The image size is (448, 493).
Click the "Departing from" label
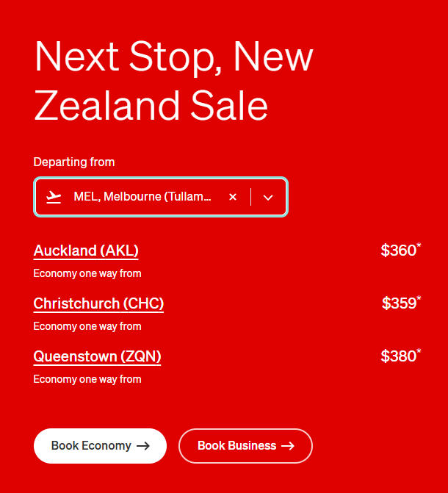tap(74, 162)
